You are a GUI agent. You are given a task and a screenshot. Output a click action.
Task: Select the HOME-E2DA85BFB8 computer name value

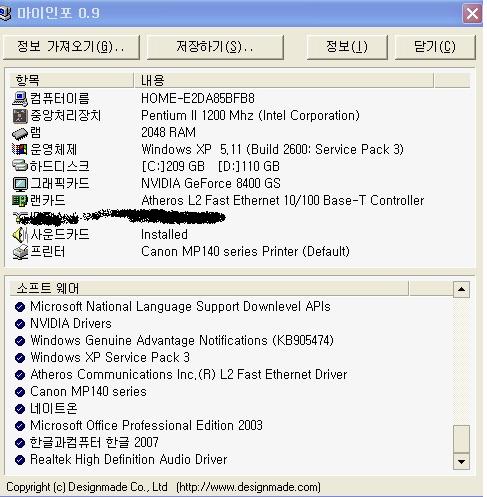tap(198, 99)
